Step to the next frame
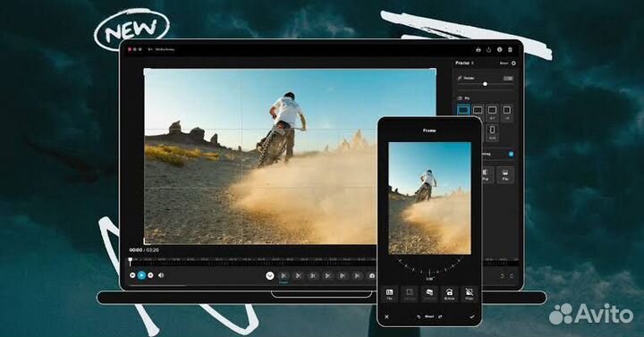The image size is (644, 337). pyautogui.click(x=150, y=275)
